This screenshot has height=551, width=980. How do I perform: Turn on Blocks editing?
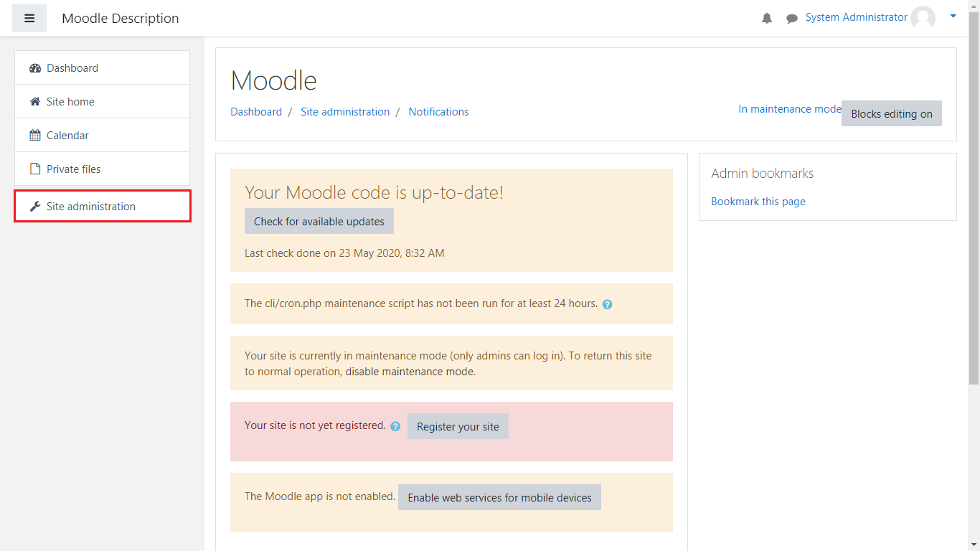[x=891, y=113]
